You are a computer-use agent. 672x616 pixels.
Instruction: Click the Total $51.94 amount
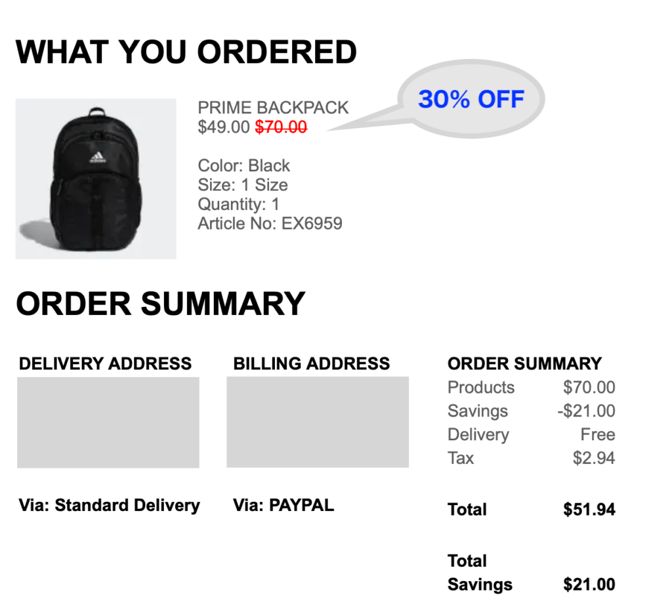589,510
